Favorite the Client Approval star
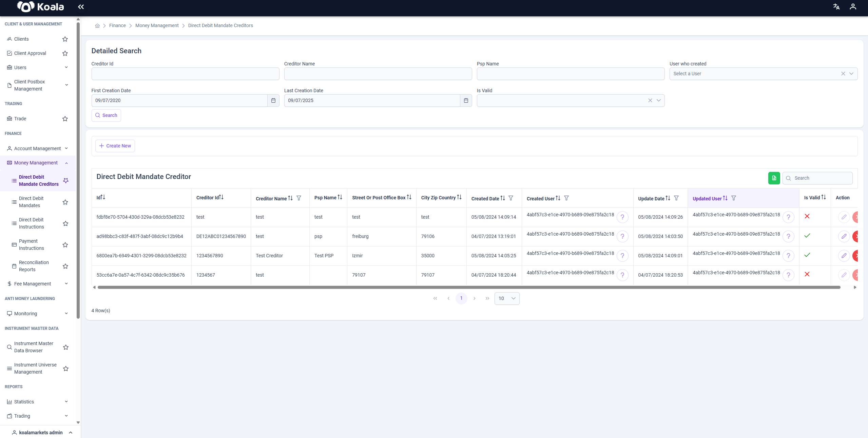The height and width of the screenshot is (438, 868). [65, 53]
